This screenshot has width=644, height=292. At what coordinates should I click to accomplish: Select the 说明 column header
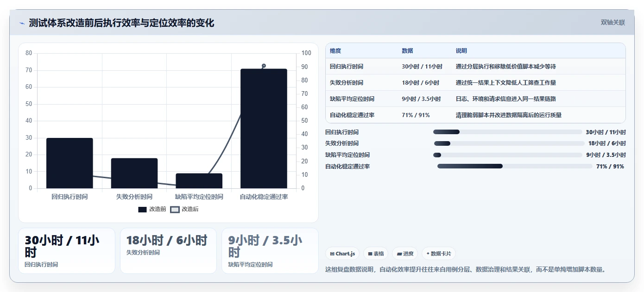click(461, 51)
